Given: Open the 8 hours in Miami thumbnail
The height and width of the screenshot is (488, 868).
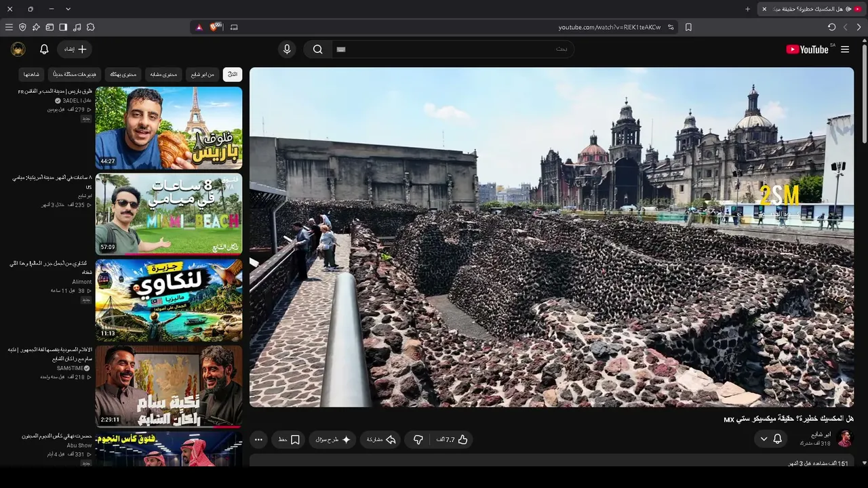Looking at the screenshot, I should pos(169,214).
